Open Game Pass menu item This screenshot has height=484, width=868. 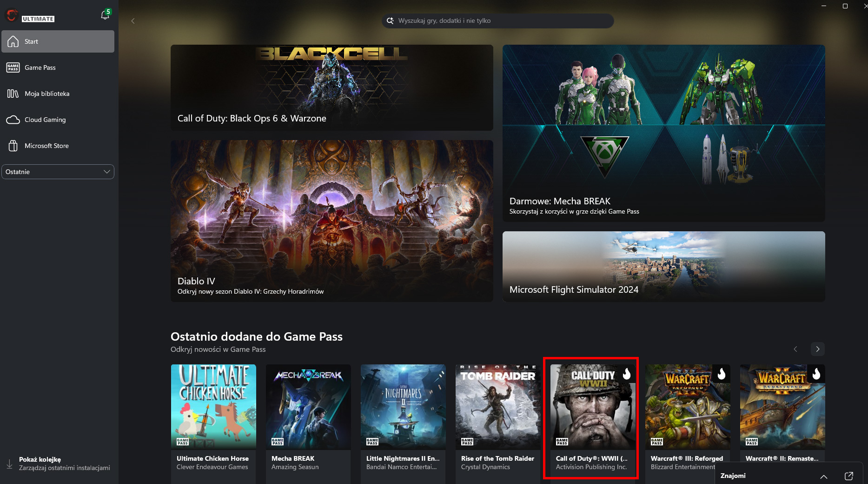coord(58,67)
